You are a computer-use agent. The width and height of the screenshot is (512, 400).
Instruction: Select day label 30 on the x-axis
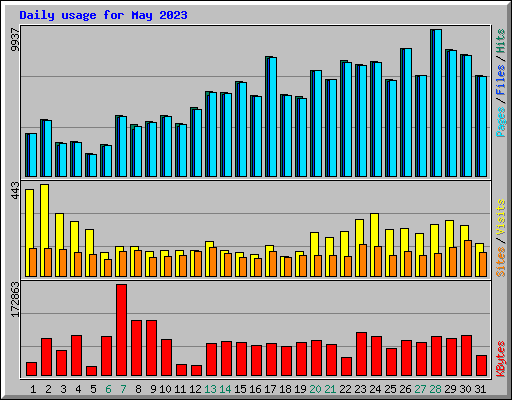[465, 389]
